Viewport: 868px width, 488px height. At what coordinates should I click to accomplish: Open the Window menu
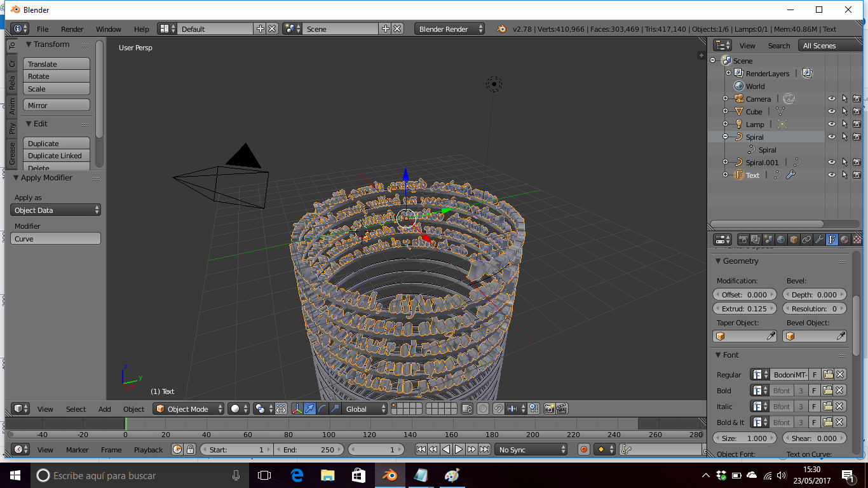(x=109, y=29)
